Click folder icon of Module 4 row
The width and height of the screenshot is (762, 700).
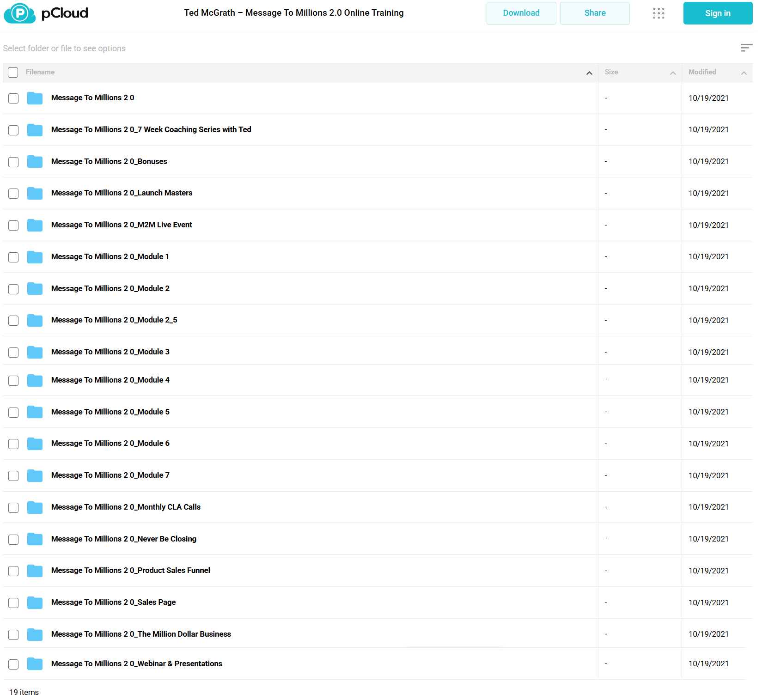click(35, 380)
